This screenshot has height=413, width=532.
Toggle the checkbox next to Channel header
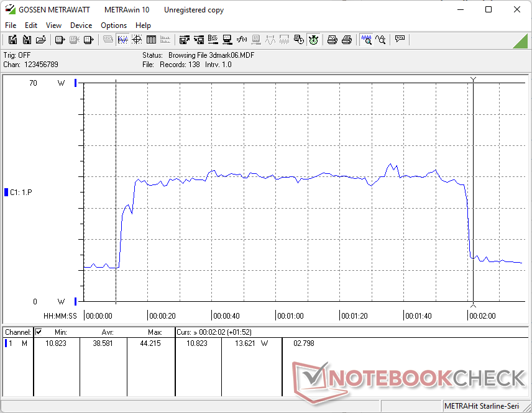coord(39,332)
